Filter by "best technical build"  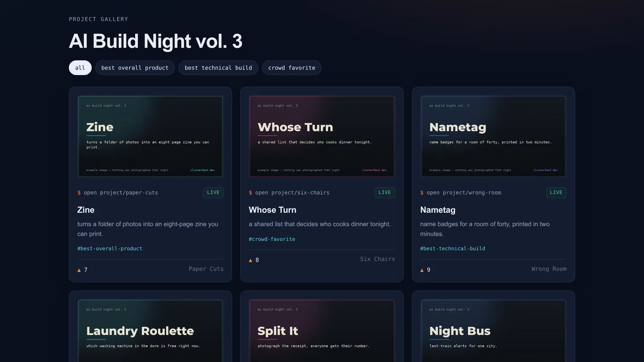(218, 68)
